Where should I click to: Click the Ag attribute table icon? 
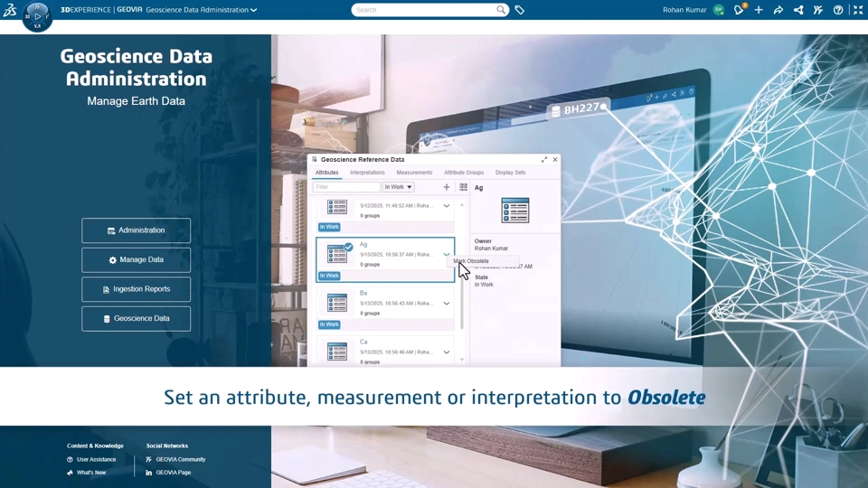[x=337, y=254]
